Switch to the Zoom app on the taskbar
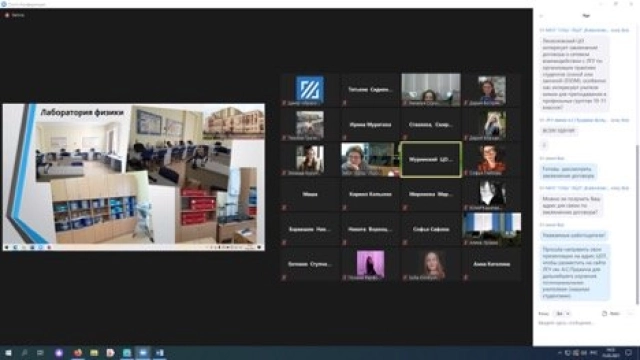 click(143, 353)
